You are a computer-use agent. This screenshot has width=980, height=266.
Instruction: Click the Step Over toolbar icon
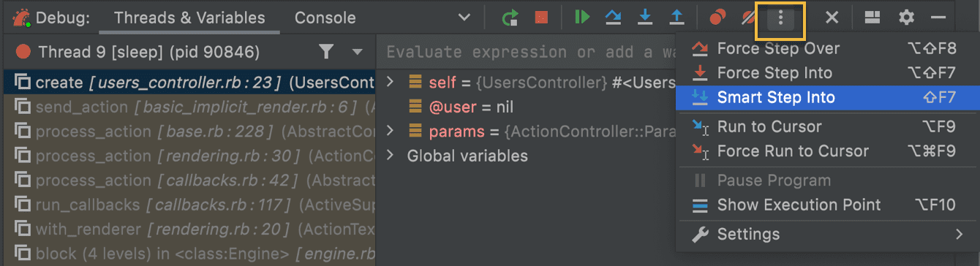click(613, 18)
